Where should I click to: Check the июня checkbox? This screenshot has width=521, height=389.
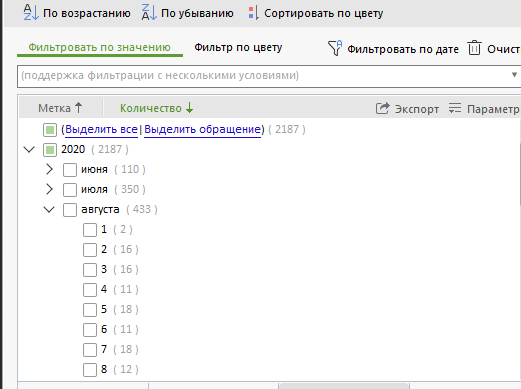coord(70,170)
